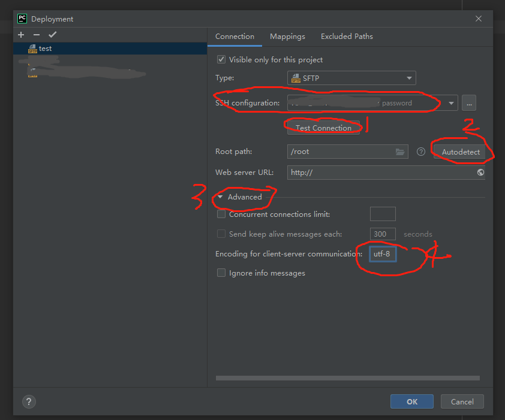Viewport: 505px width, 420px height.
Task: Enable Concurrent connections limit checkbox
Action: 221,214
